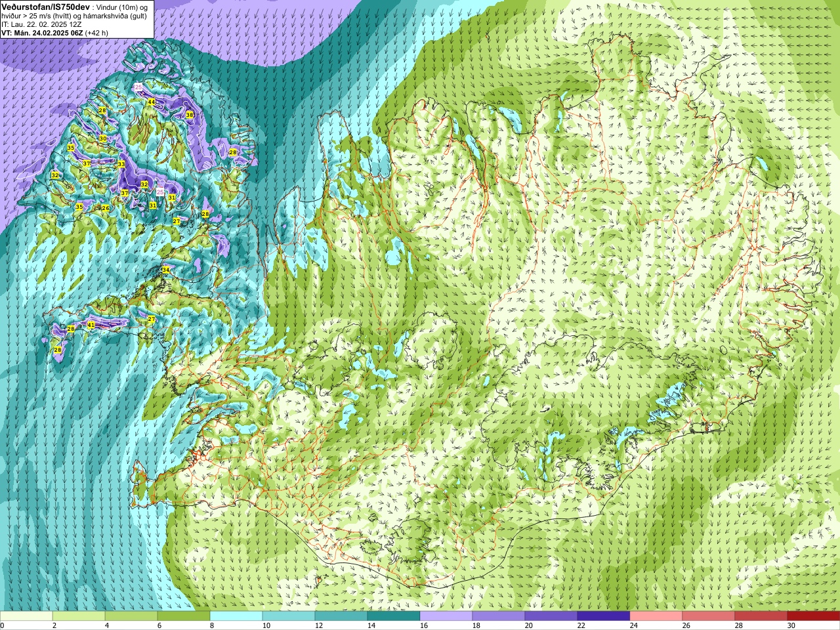Click the legend tick value 20
Viewport: 840px width, 630px height.
tap(528, 625)
